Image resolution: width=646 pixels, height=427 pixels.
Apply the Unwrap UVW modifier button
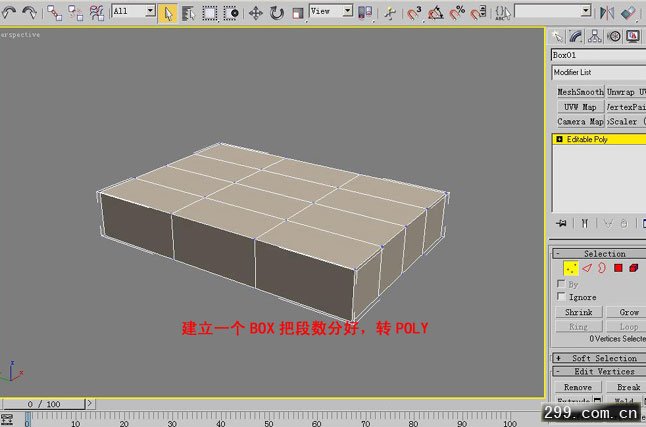[x=626, y=92]
